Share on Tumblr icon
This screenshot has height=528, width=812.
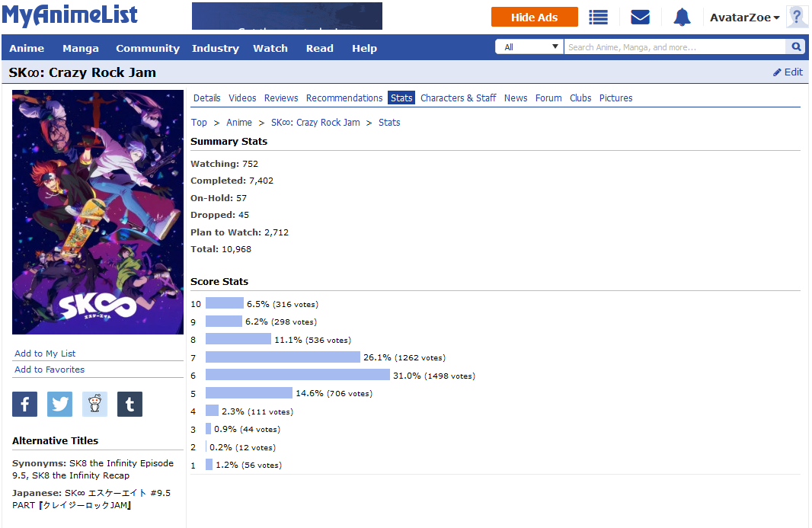130,404
